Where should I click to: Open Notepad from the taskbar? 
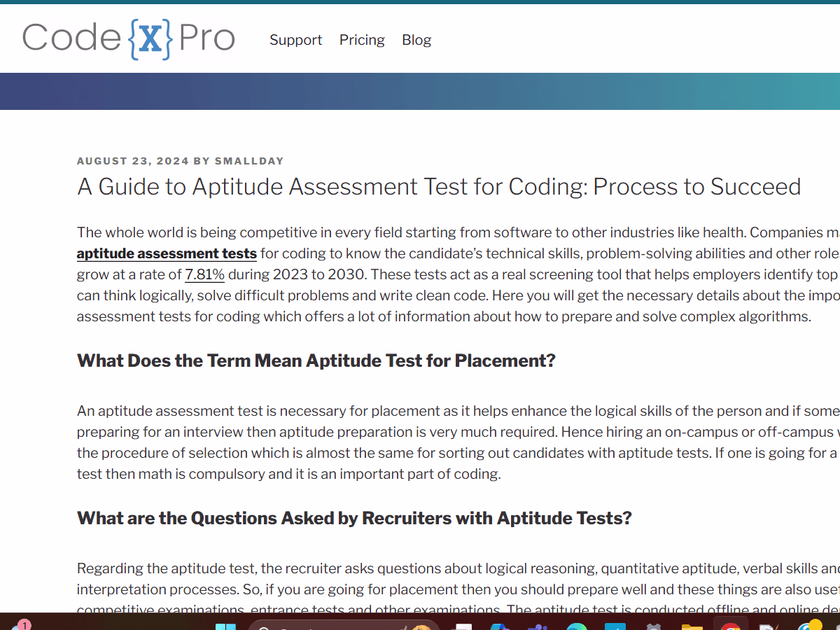pos(768,625)
